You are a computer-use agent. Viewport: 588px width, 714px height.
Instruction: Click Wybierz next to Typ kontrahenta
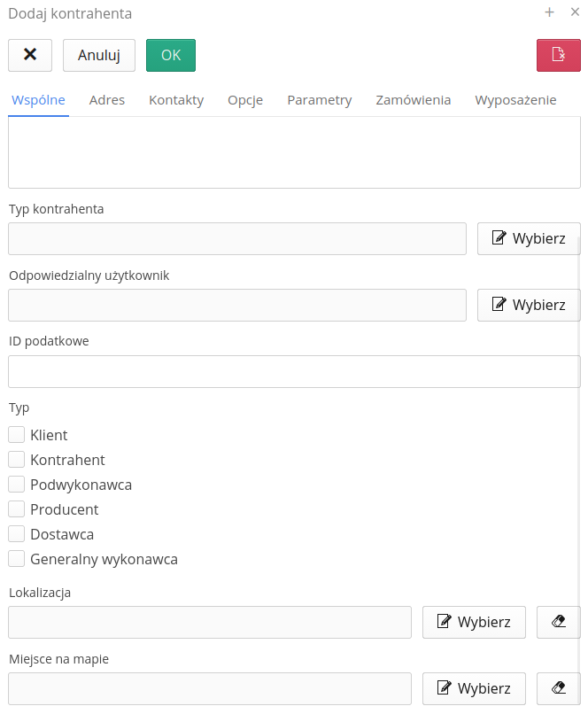[529, 238]
